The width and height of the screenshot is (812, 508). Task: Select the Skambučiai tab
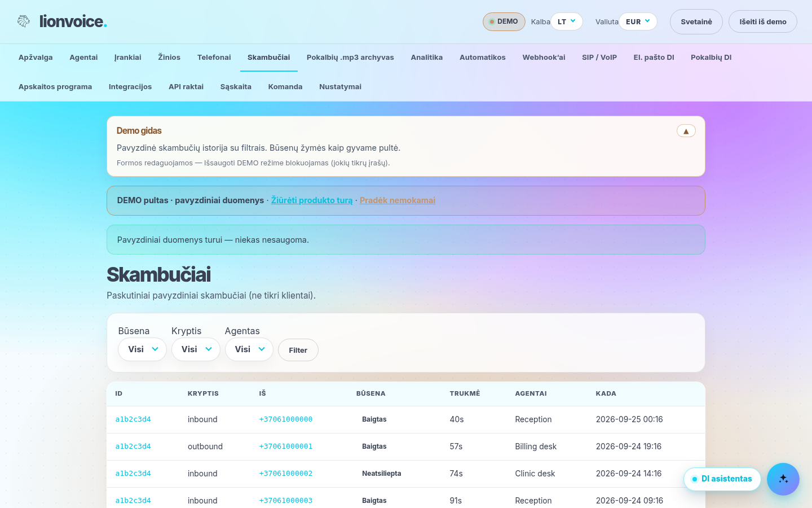click(x=269, y=58)
